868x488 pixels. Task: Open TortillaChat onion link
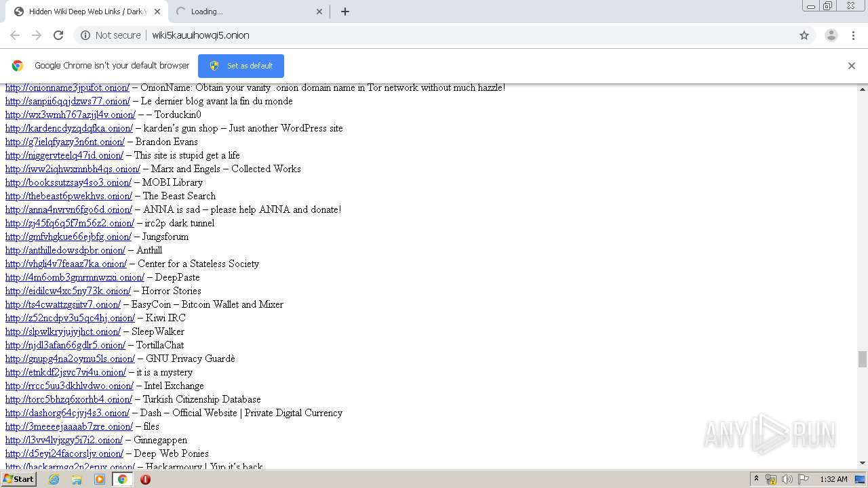tap(65, 345)
